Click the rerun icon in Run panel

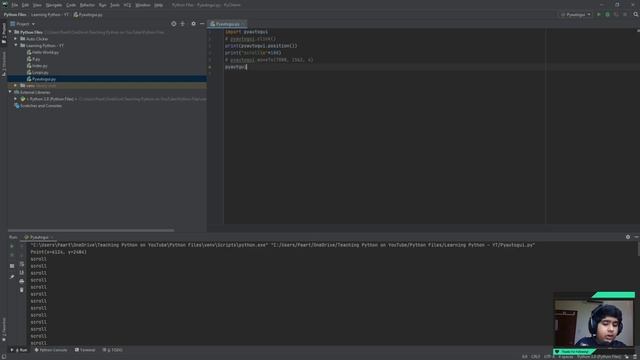[12, 246]
